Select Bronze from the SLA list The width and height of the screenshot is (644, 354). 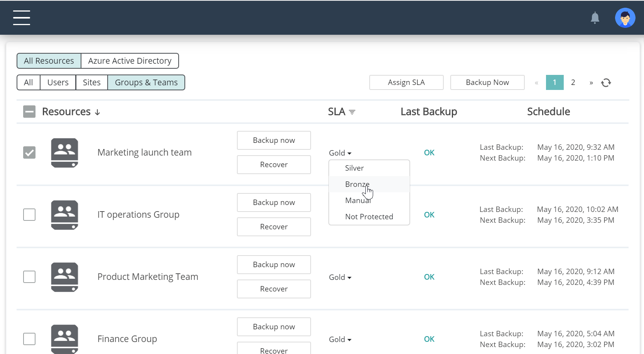coord(357,185)
